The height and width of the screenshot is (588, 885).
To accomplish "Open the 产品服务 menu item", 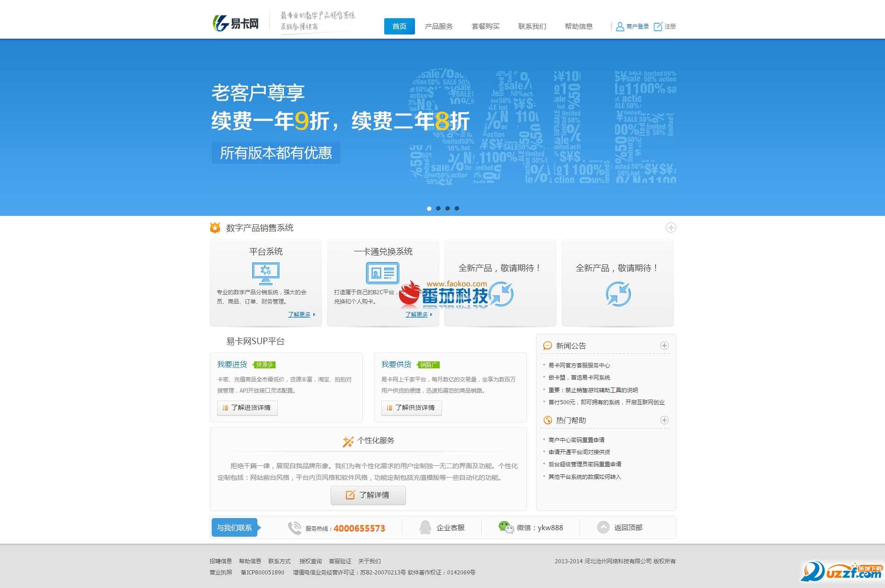I will click(x=438, y=27).
